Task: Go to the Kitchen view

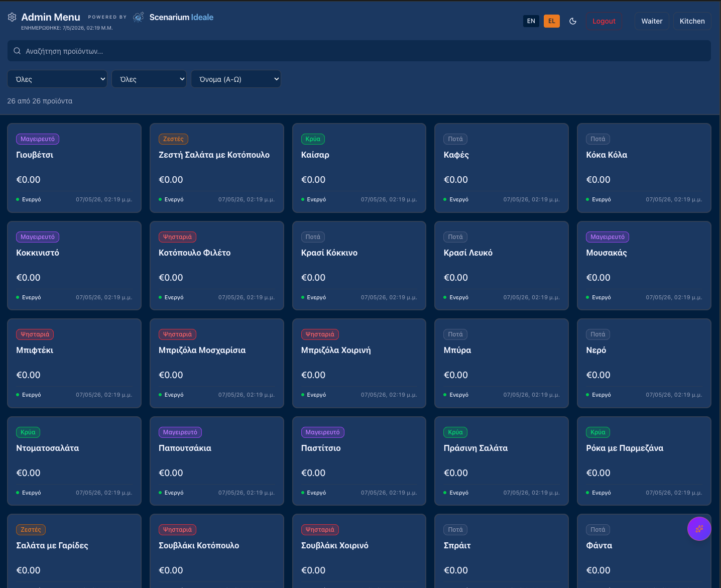Action: [x=692, y=21]
